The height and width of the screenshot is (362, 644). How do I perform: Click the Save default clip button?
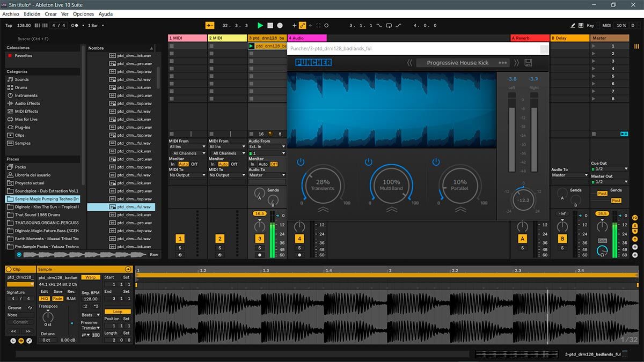58,291
